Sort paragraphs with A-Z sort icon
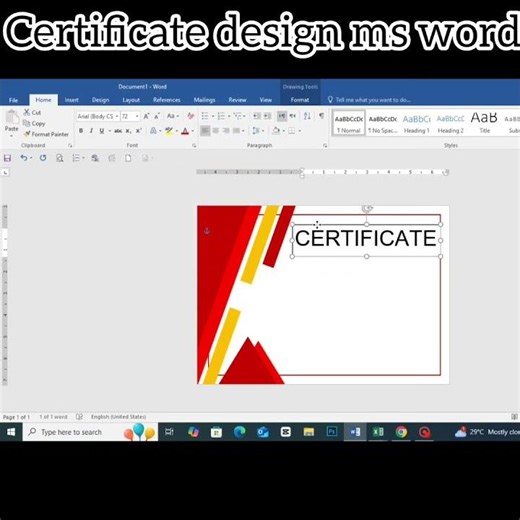 tap(307, 116)
